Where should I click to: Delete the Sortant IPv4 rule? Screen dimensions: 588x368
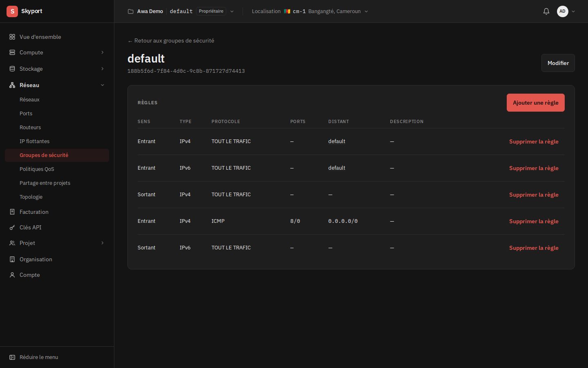[534, 195]
